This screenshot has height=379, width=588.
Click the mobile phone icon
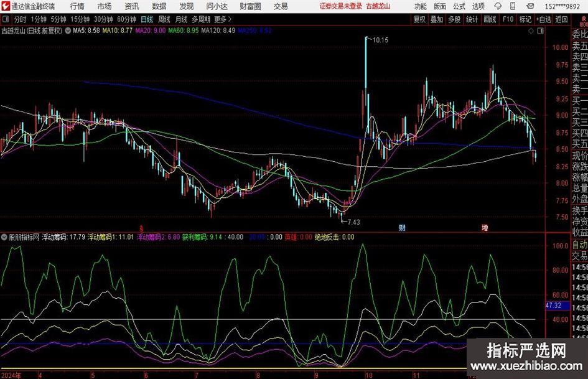[513, 6]
